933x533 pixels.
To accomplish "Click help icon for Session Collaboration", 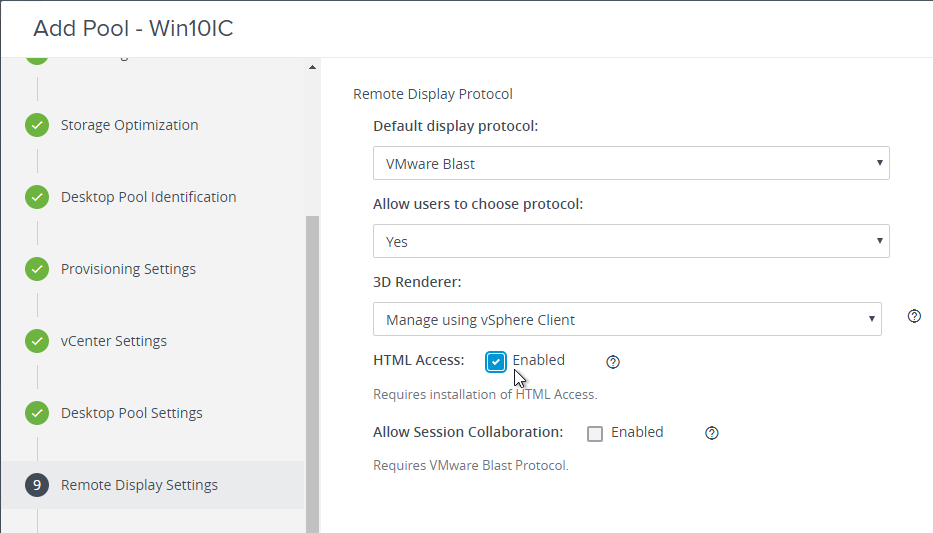I will (712, 433).
